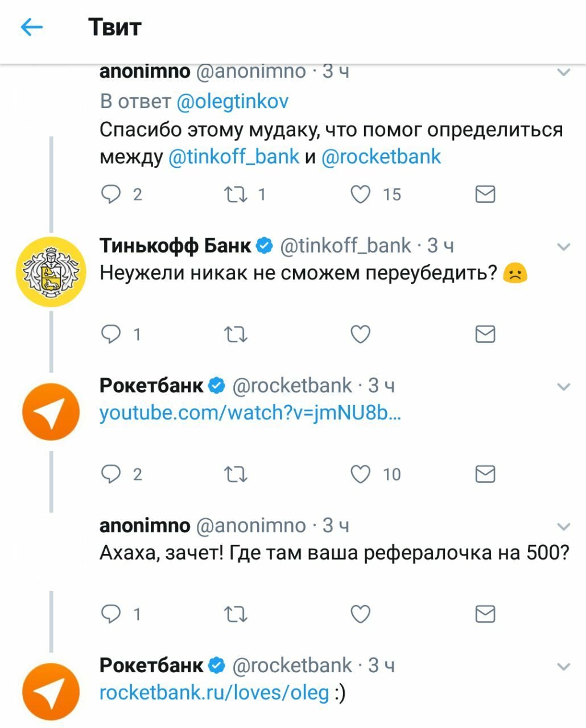Open the @tinkoff_bank mention in tweet text

(234, 156)
